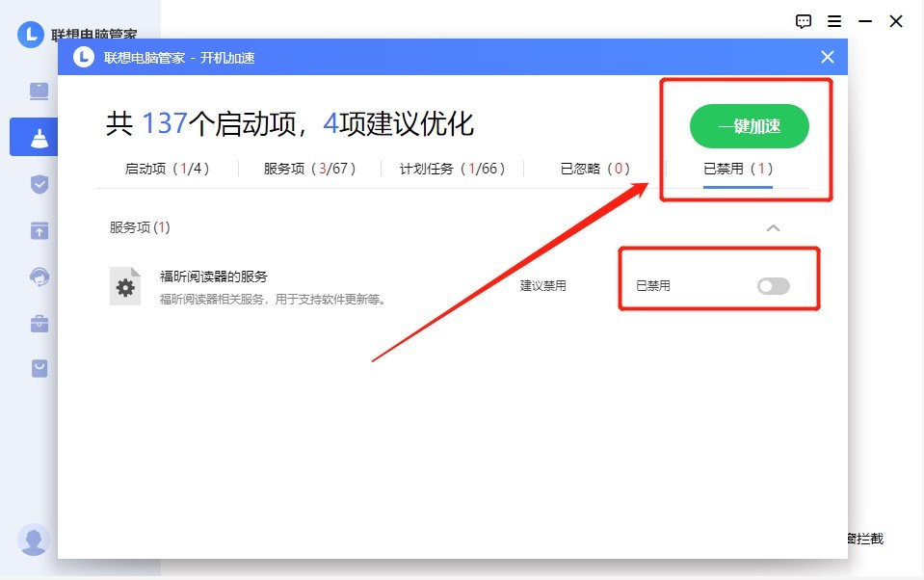Click the Lenovo logo in main window sidebar
924x580 pixels.
31,35
